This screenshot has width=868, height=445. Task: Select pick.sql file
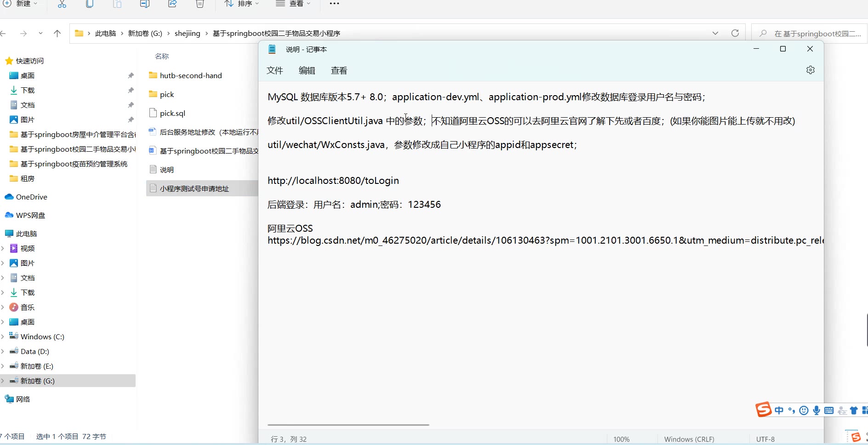coord(172,114)
